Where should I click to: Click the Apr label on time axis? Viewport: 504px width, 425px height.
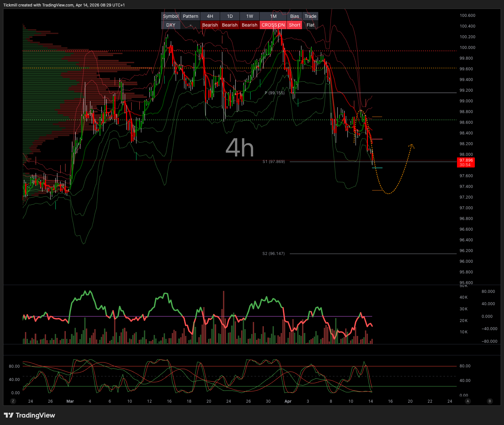(288, 401)
